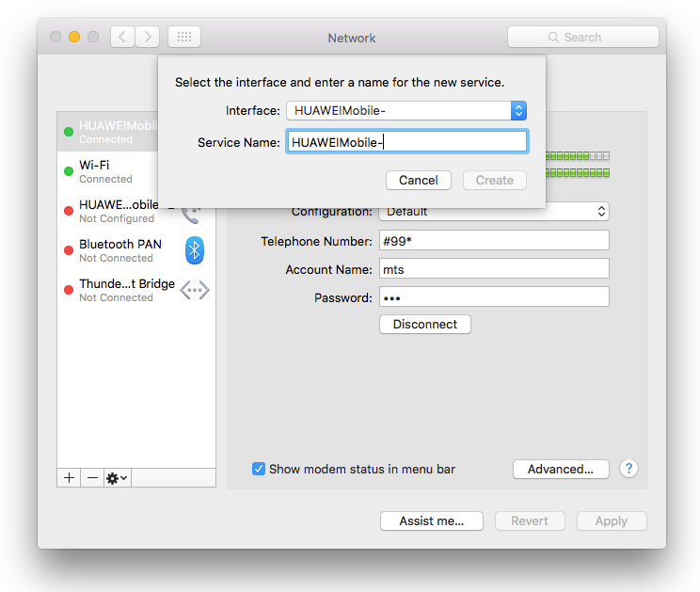
Task: Select connected HUAWEIMobile service in sidebar
Action: tap(107, 132)
